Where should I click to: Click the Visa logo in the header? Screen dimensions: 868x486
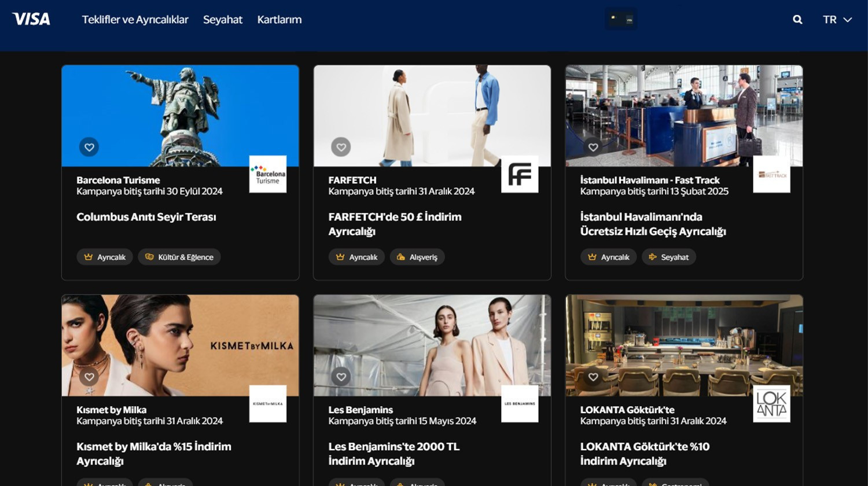31,19
